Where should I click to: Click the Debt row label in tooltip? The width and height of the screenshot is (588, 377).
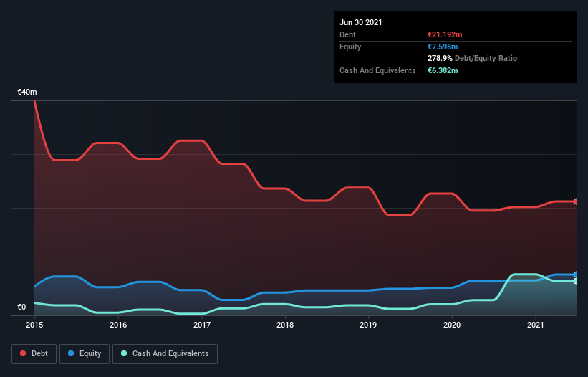pyautogui.click(x=347, y=34)
